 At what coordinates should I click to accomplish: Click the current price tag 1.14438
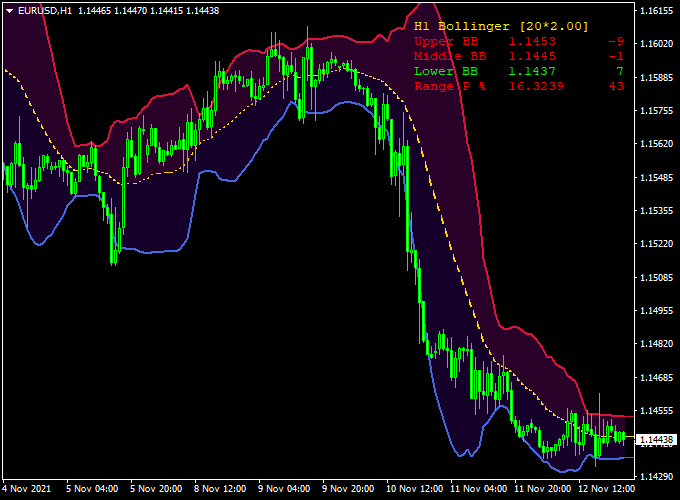[x=656, y=439]
